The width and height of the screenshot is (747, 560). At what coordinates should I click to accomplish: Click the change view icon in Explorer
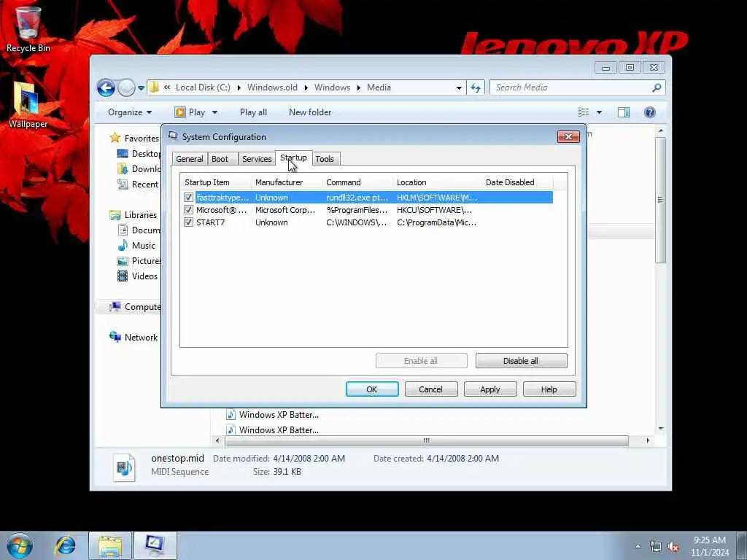[584, 112]
